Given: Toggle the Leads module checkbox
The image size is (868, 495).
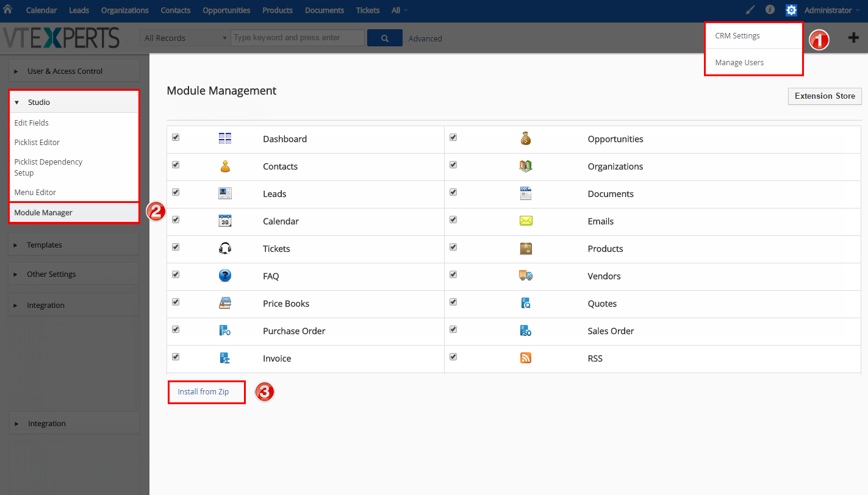Looking at the screenshot, I should tap(176, 192).
